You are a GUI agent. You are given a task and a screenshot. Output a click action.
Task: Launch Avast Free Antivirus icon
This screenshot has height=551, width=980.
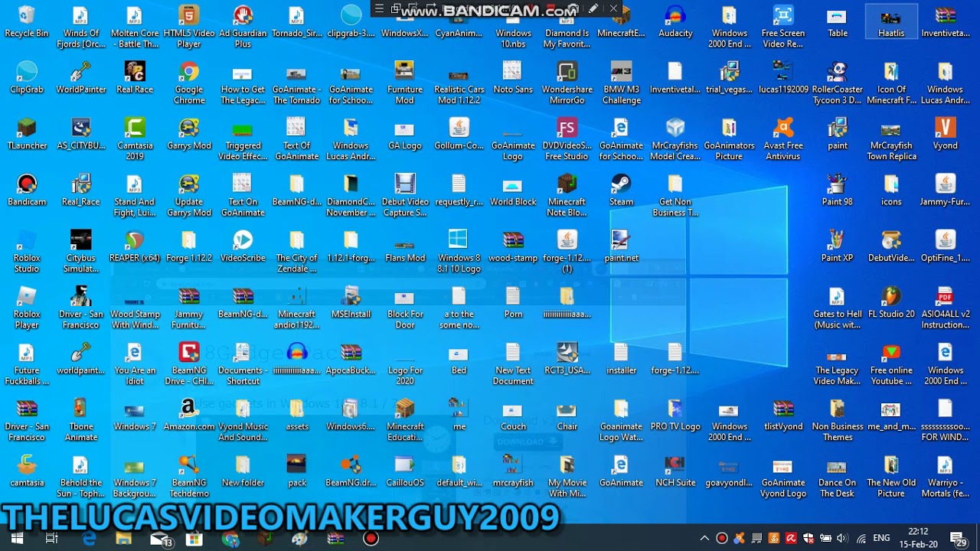[x=783, y=139]
